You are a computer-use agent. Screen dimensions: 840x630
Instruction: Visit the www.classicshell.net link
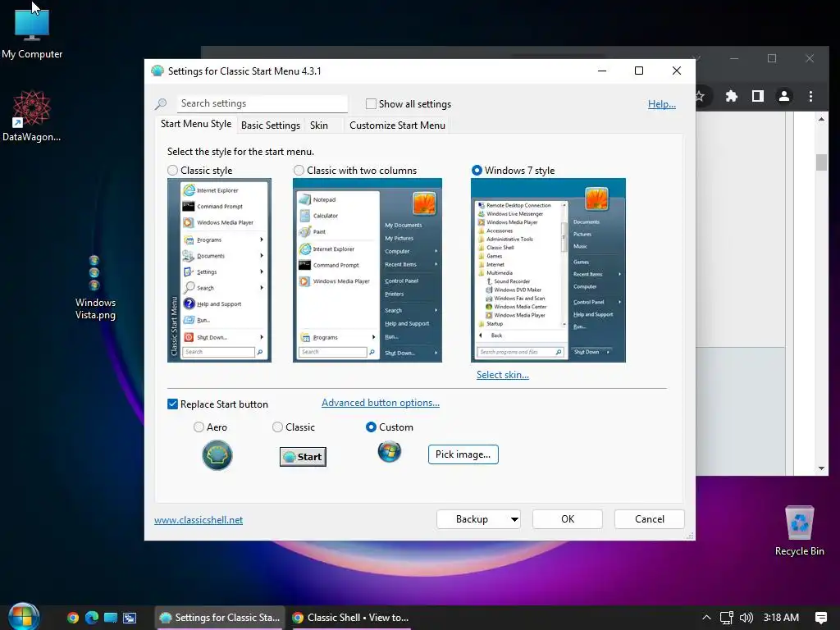[199, 519]
